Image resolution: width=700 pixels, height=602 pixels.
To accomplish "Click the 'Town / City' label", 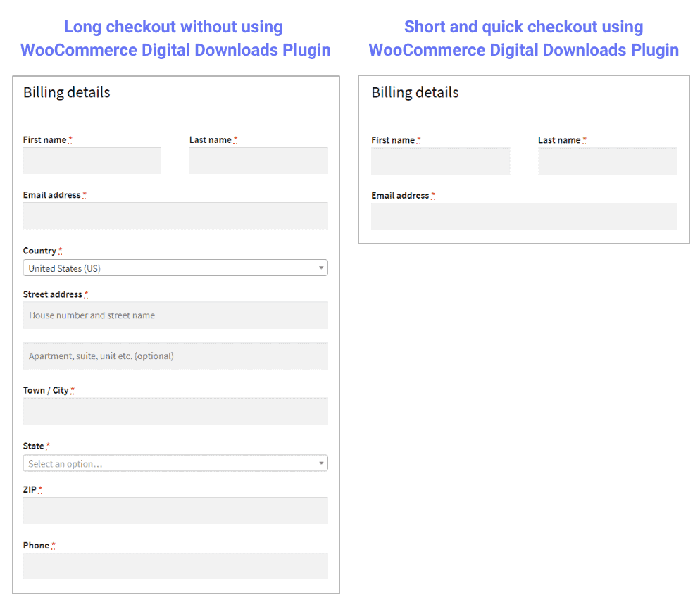I will pyautogui.click(x=46, y=391).
